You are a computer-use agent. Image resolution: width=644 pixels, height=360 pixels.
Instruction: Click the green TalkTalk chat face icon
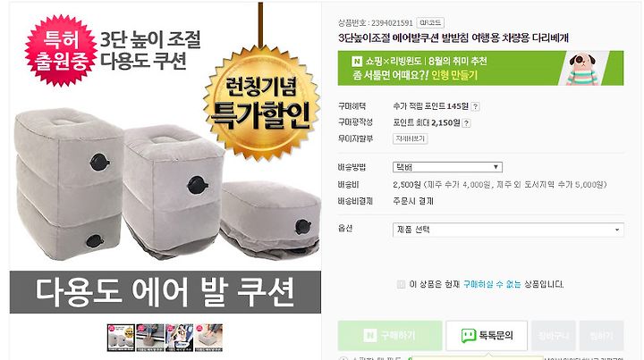[x=468, y=335]
